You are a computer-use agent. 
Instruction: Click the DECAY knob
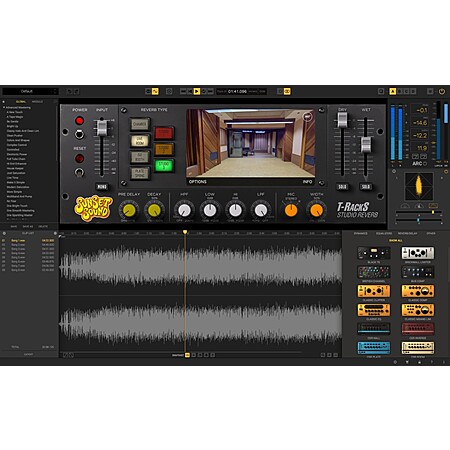154,211
